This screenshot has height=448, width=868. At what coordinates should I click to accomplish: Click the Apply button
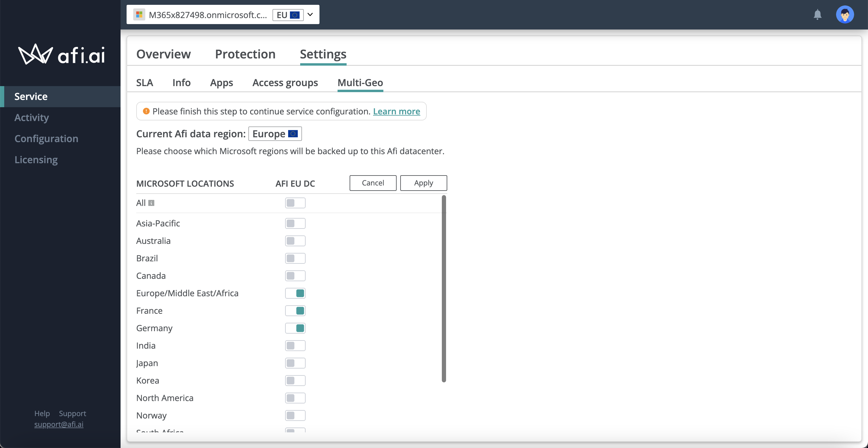424,183
